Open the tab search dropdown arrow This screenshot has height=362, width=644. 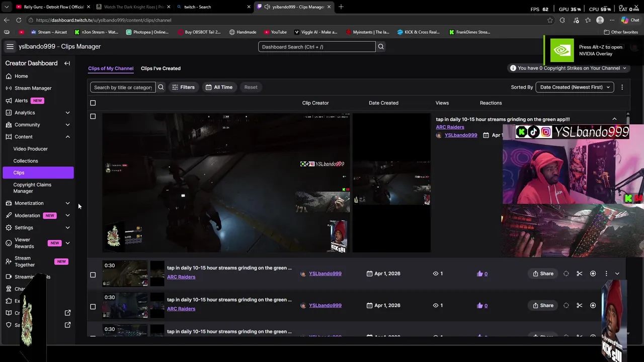click(x=8, y=7)
